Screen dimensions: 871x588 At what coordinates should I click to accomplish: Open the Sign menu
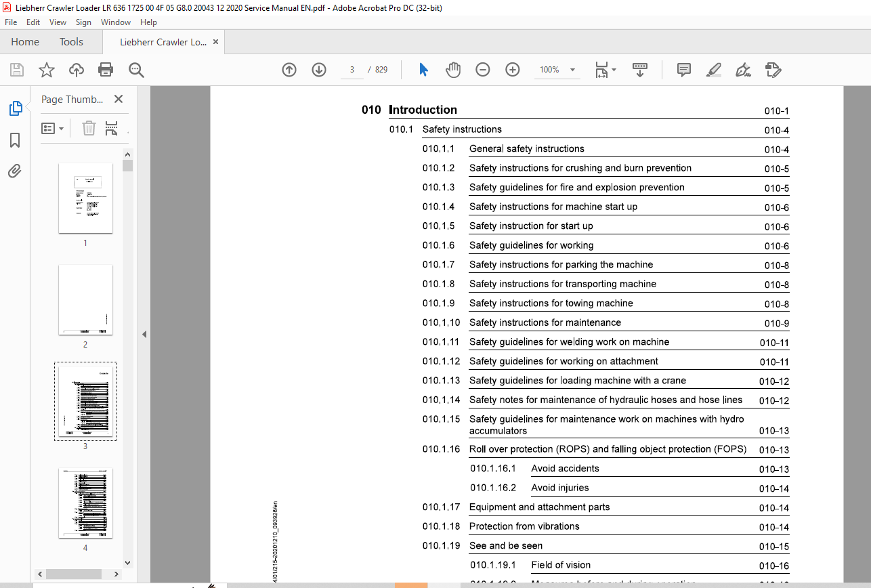pyautogui.click(x=83, y=22)
